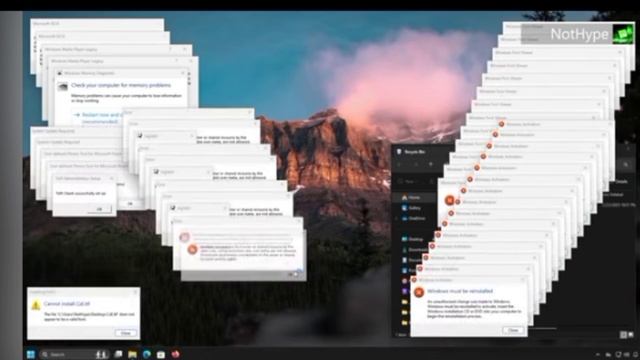Click OK in the TAPI setup dialog

pos(99,209)
